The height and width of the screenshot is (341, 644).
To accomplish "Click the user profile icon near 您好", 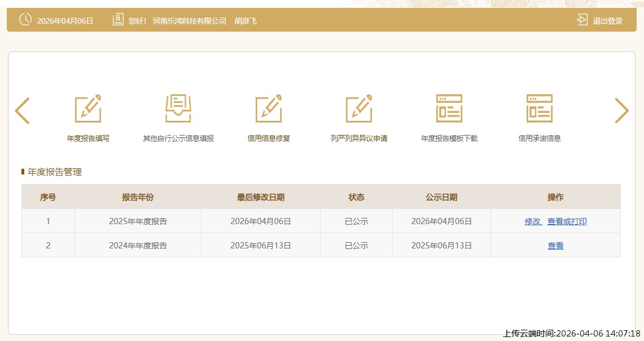I will [x=118, y=20].
